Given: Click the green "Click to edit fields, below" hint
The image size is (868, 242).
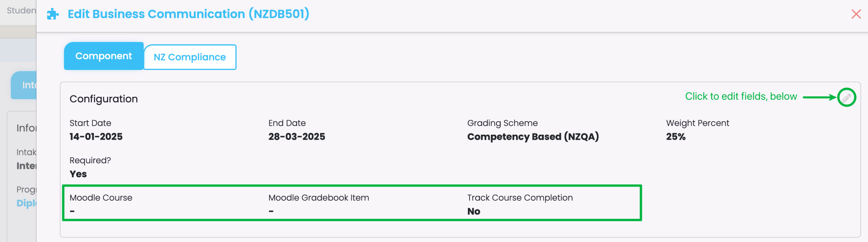Looking at the screenshot, I should pyautogui.click(x=741, y=97).
